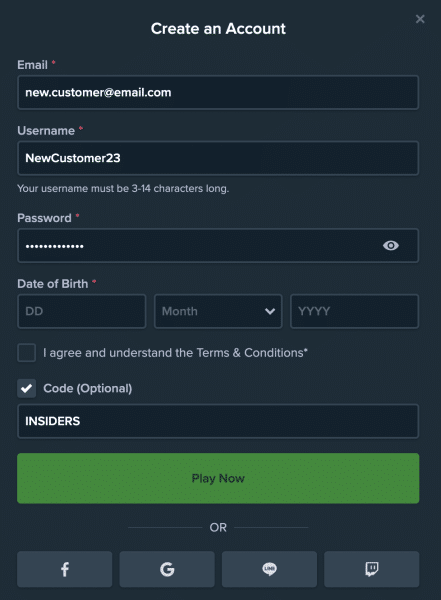Focus the DD day of birth field
Viewport: 441px width, 600px height.
tap(82, 311)
